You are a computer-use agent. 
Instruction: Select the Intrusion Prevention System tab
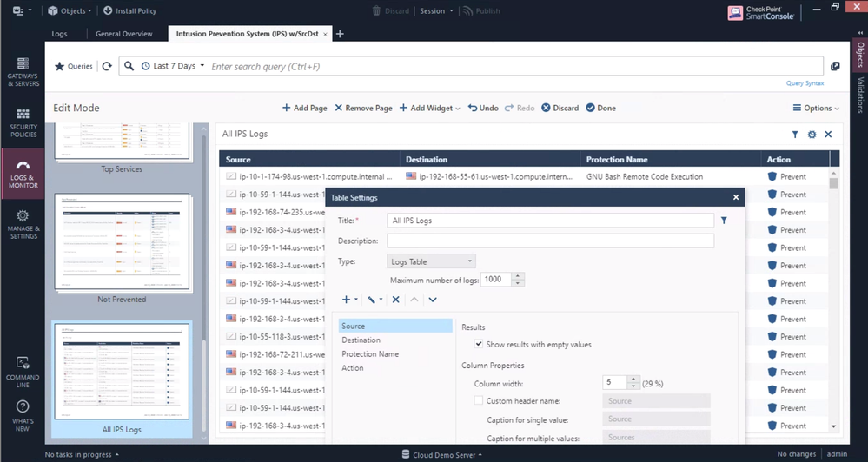coord(247,34)
